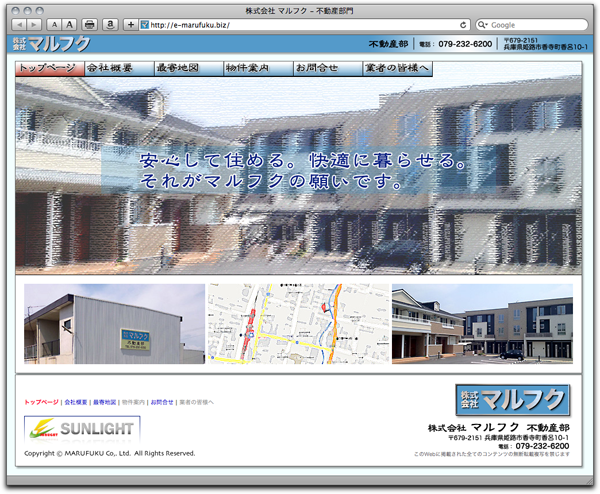Click header text 不動産部
Screen dimensions: 600x494
pos(388,44)
